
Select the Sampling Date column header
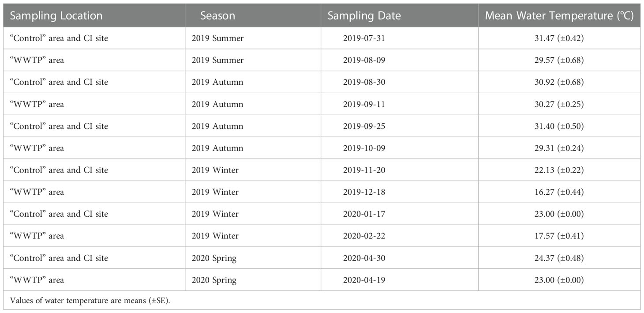[x=364, y=16]
